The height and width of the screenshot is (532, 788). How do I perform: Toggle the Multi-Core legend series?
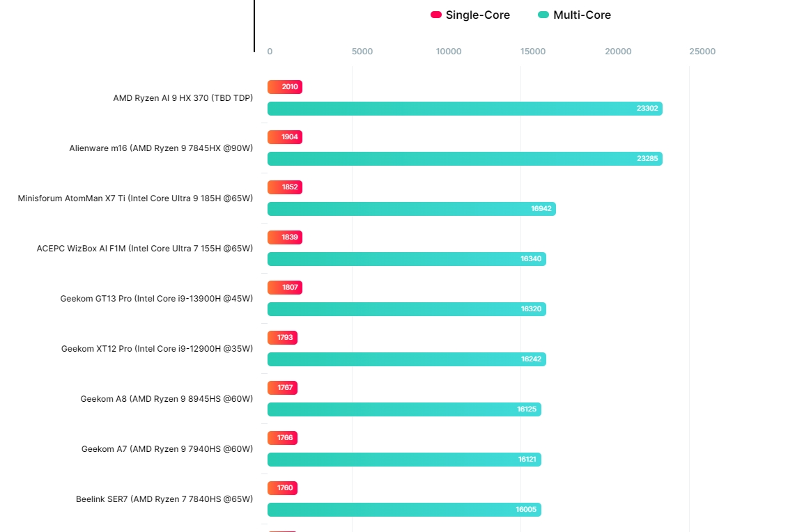pyautogui.click(x=582, y=15)
